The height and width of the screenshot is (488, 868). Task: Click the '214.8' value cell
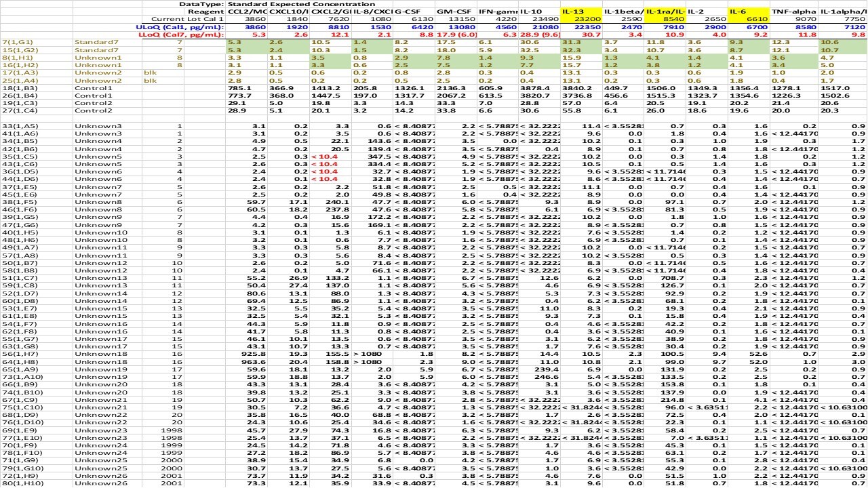click(x=674, y=399)
